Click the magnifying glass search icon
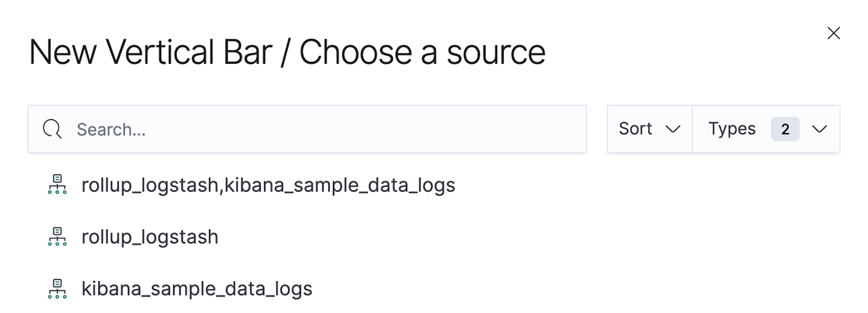Viewport: 868px width, 313px height. (52, 129)
